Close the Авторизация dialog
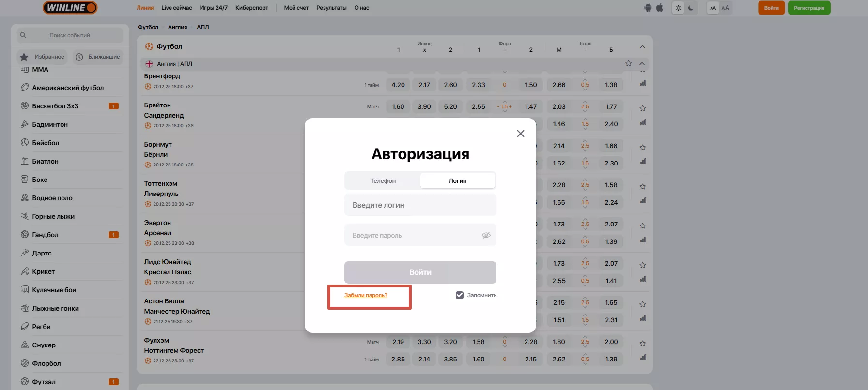Image resolution: width=868 pixels, height=390 pixels. (x=521, y=134)
